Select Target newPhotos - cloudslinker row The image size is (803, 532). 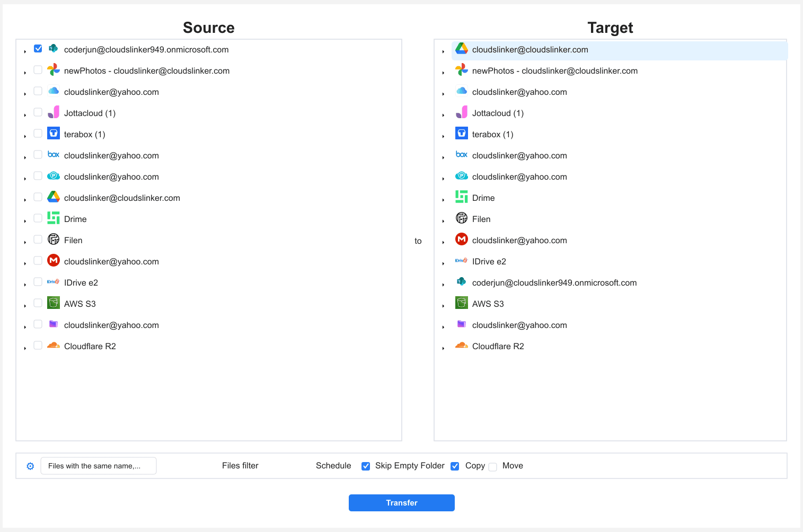tap(555, 71)
